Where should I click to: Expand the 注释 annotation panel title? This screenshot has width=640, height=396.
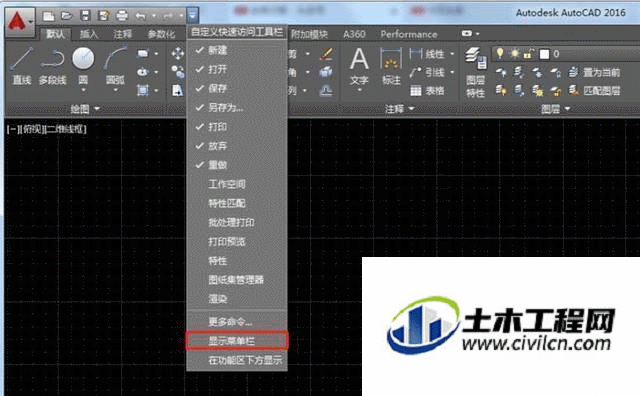(399, 109)
